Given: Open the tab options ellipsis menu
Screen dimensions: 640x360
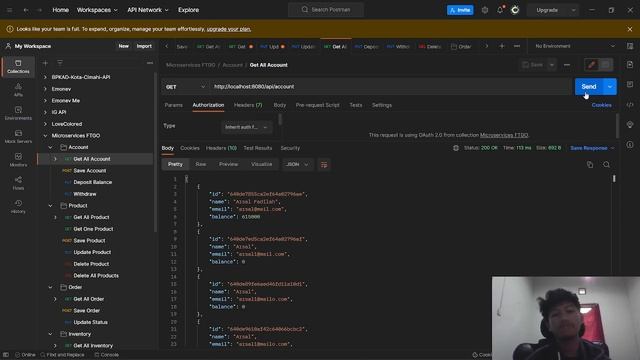Looking at the screenshot, I should [x=517, y=46].
